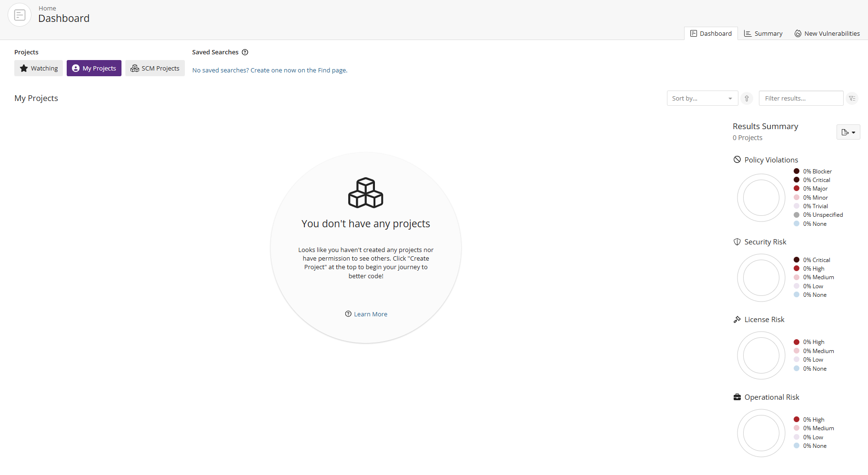
Task: Open the Sort by dropdown
Action: 702,99
